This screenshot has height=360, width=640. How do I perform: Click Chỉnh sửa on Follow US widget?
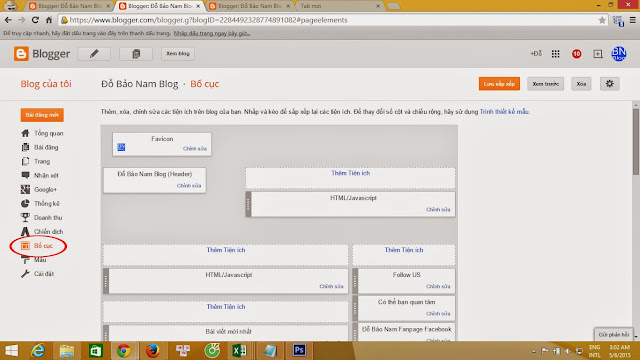coord(438,286)
